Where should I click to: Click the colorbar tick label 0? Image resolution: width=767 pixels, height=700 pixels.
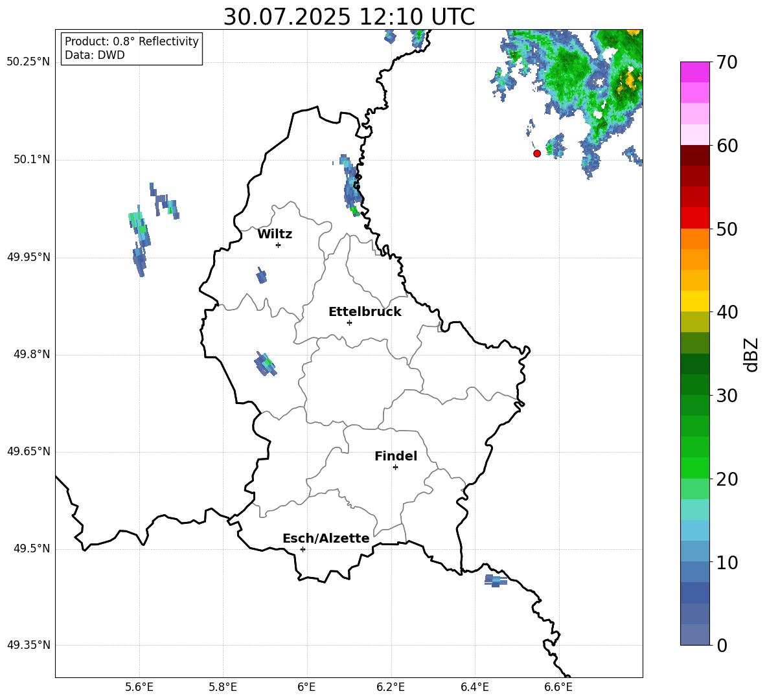click(x=722, y=646)
